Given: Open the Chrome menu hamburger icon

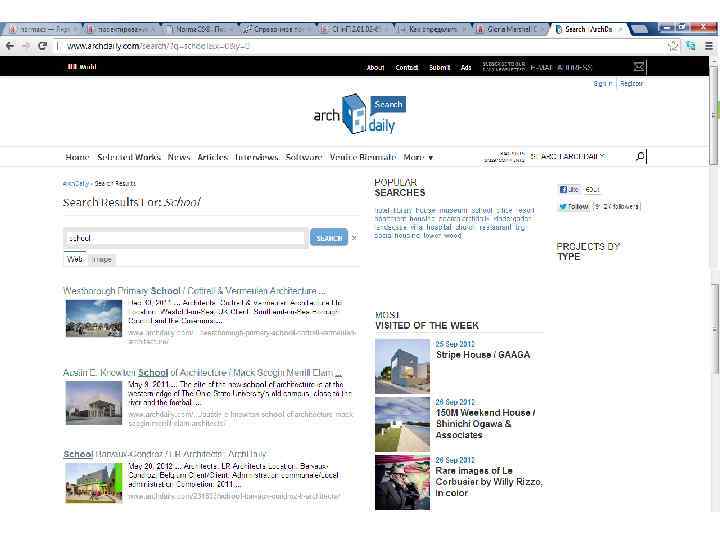Looking at the screenshot, I should (x=709, y=46).
